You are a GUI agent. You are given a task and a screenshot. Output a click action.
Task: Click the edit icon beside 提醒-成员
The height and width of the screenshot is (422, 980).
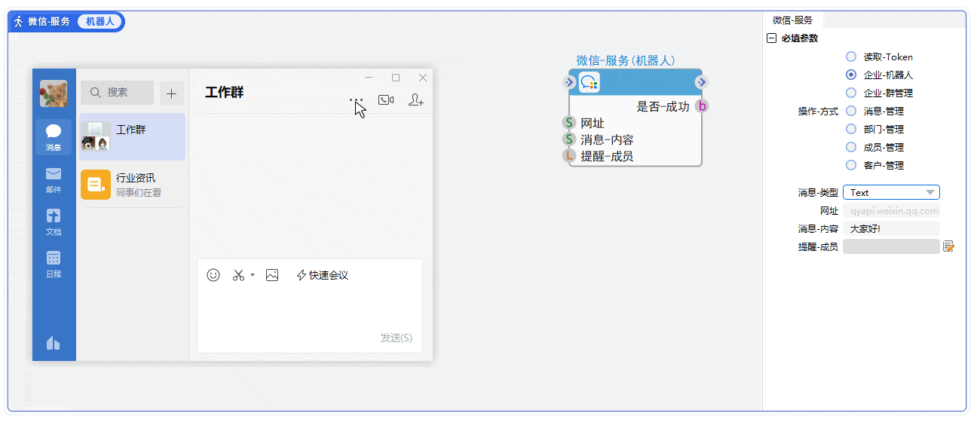pyautogui.click(x=948, y=246)
